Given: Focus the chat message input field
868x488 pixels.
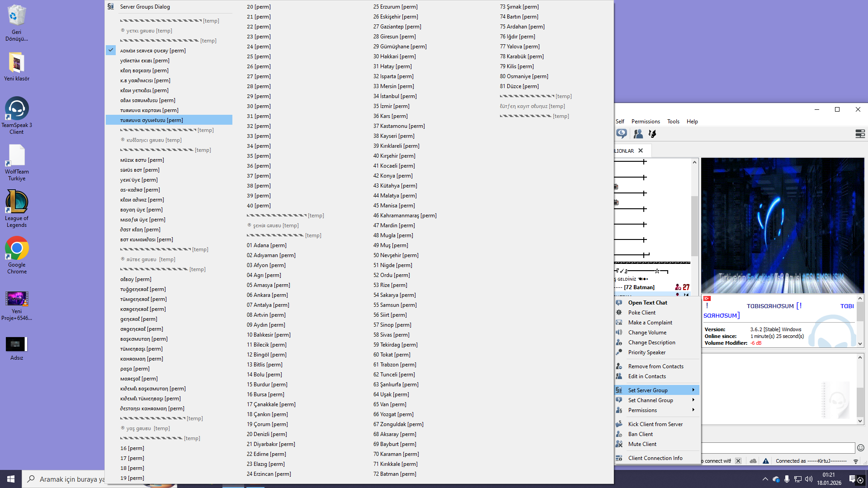Looking at the screenshot, I should 778,448.
